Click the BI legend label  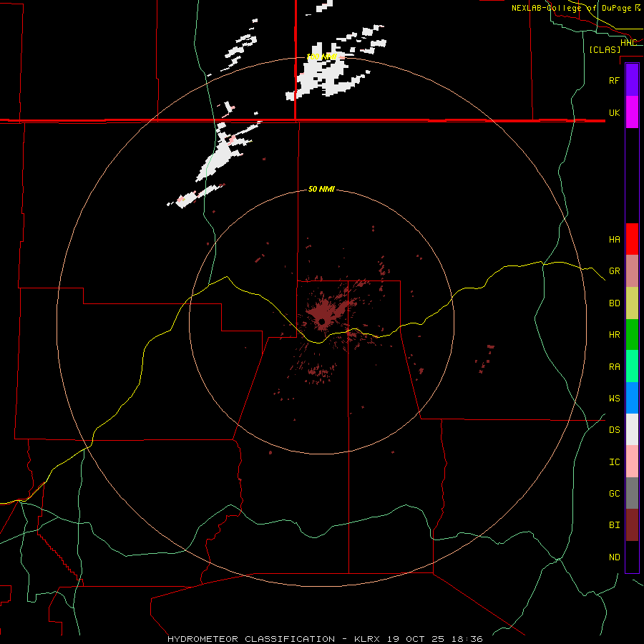pyautogui.click(x=614, y=525)
